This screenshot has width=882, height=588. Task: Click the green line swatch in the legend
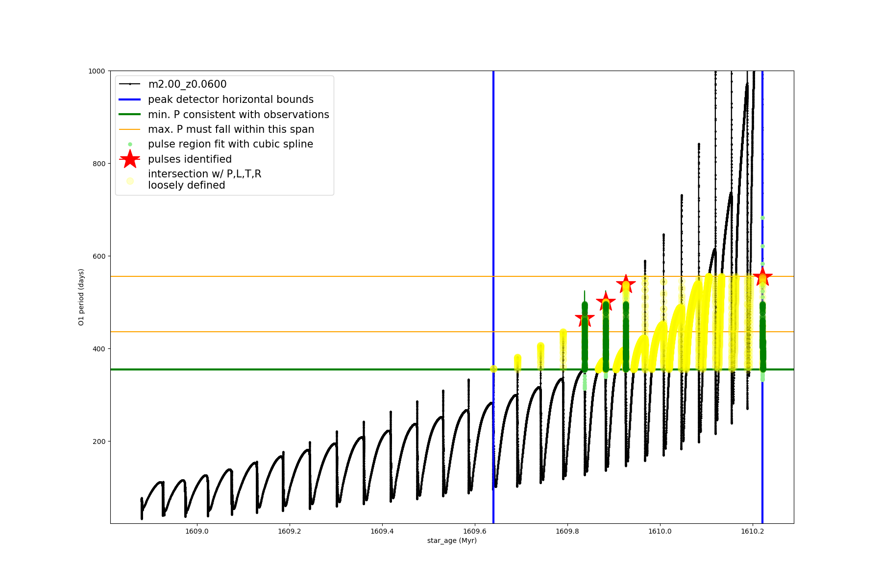(130, 115)
